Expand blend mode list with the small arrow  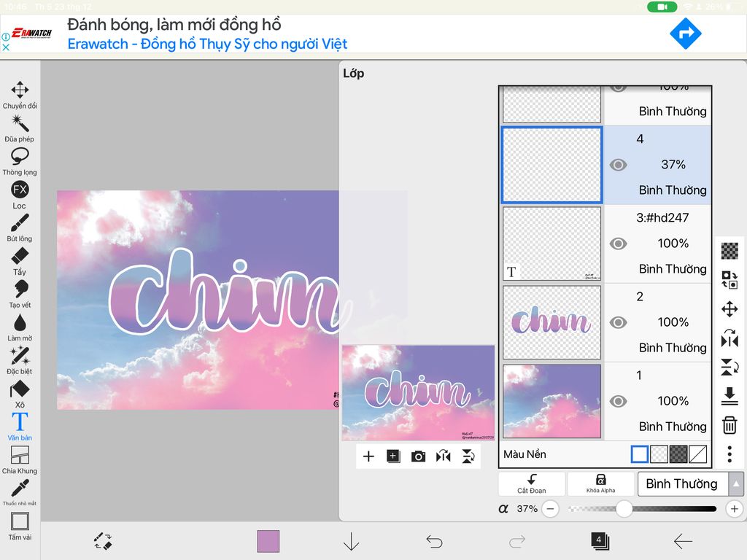(736, 484)
